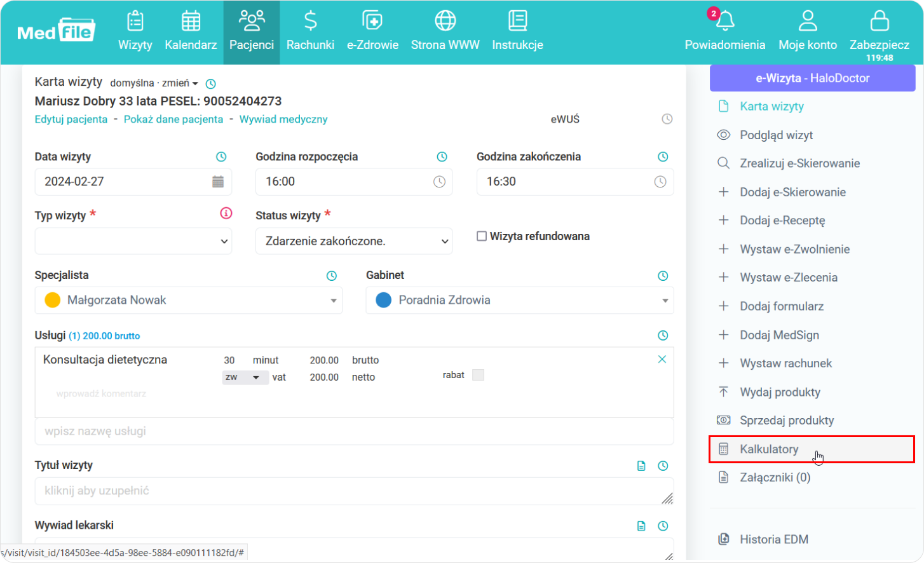924x563 pixels.
Task: Toggle the rabat checkbox
Action: point(479,375)
